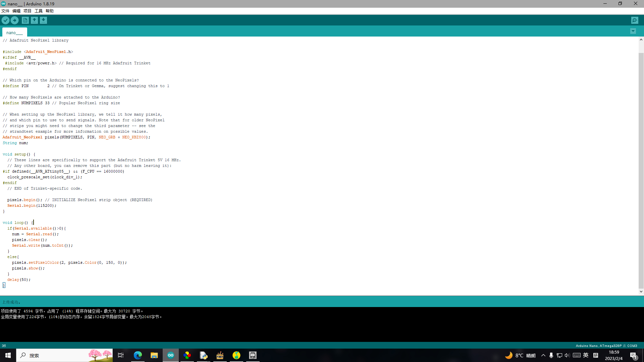Click the 'void setup() {' line
The image size is (644, 362).
pyautogui.click(x=19, y=154)
